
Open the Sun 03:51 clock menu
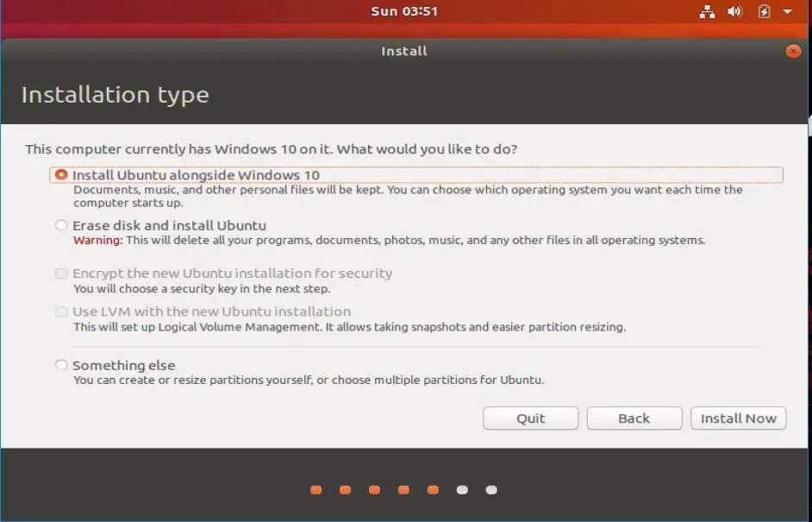click(x=404, y=12)
